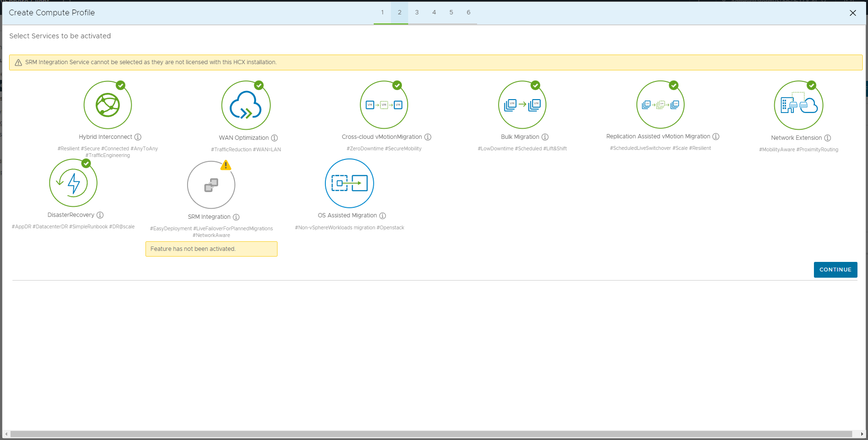Open info for Hybrid Interconnect
The width and height of the screenshot is (868, 440).
pyautogui.click(x=138, y=137)
